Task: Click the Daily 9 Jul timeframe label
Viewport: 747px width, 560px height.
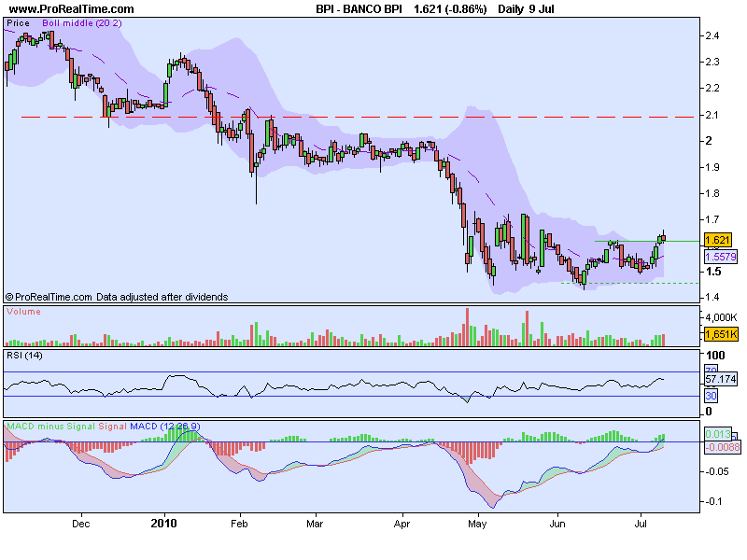Action: (x=526, y=9)
